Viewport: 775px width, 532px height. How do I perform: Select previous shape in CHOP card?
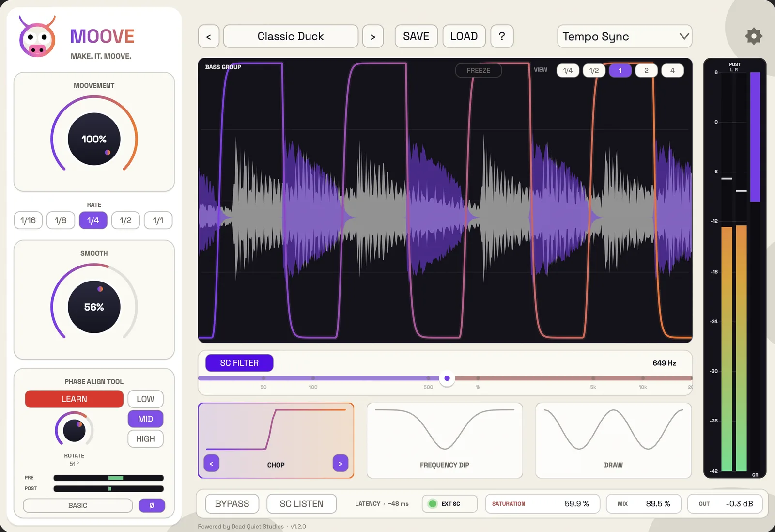[x=211, y=464]
